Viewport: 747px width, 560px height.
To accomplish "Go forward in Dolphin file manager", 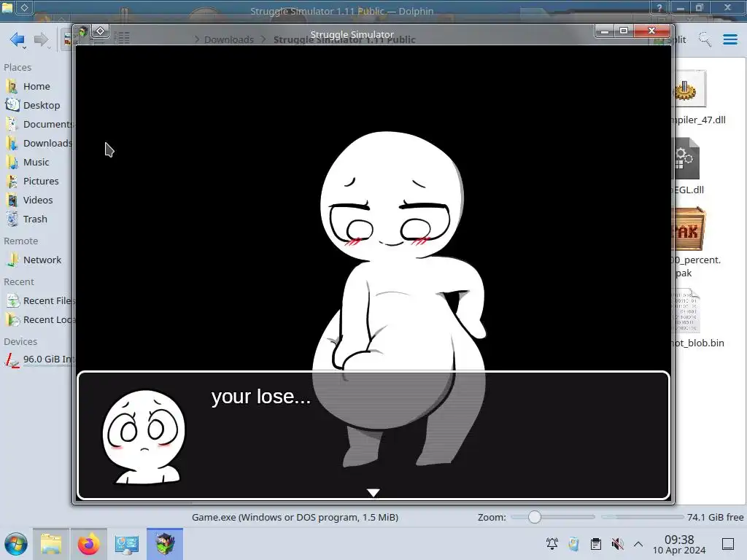I will (x=41, y=39).
